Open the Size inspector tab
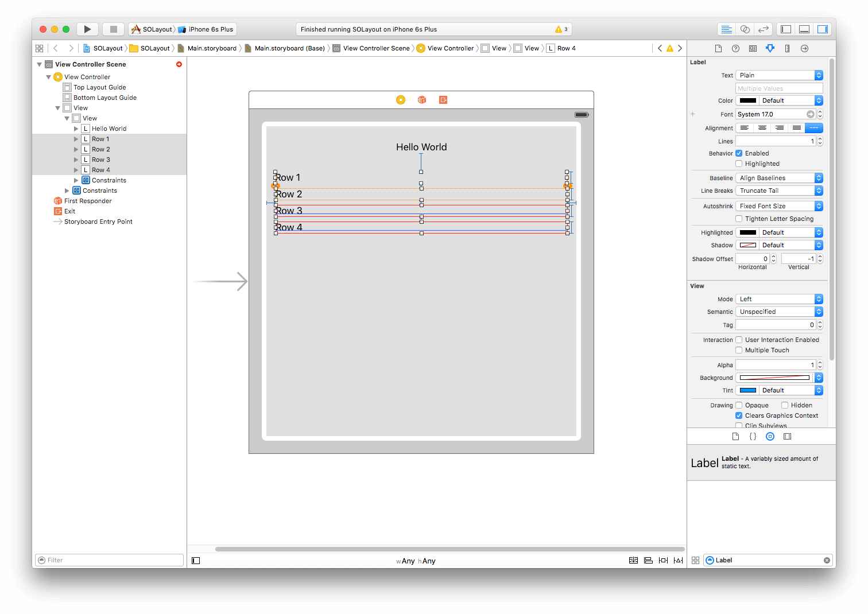Screen dimensions: 868x614 (x=787, y=48)
